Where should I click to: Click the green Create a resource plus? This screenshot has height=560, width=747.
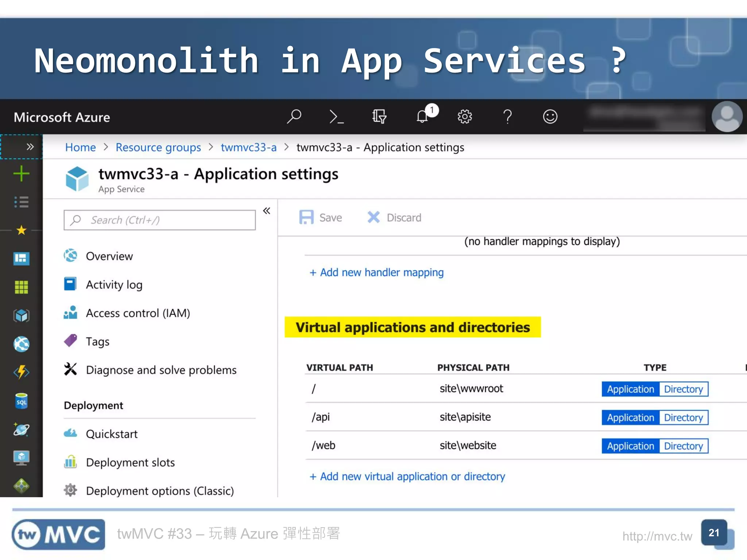(x=21, y=174)
